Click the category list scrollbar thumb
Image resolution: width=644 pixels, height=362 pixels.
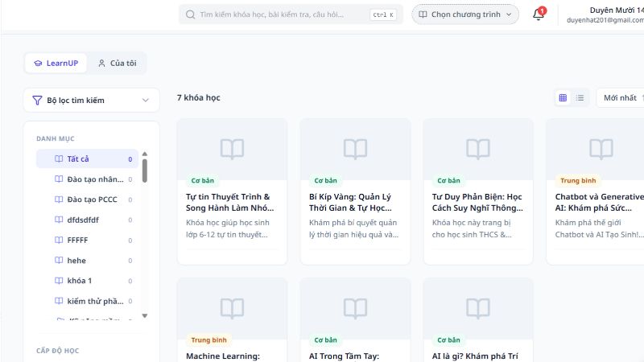tap(145, 171)
